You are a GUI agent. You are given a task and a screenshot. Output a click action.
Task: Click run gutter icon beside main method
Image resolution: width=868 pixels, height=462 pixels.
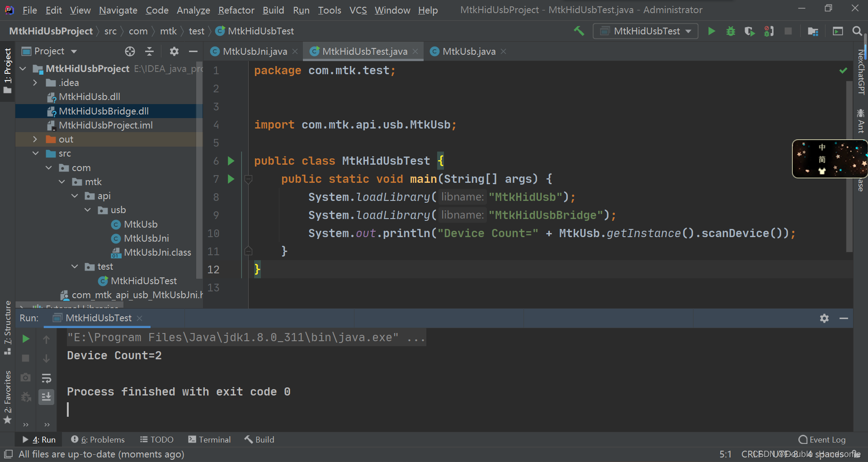[x=231, y=179]
